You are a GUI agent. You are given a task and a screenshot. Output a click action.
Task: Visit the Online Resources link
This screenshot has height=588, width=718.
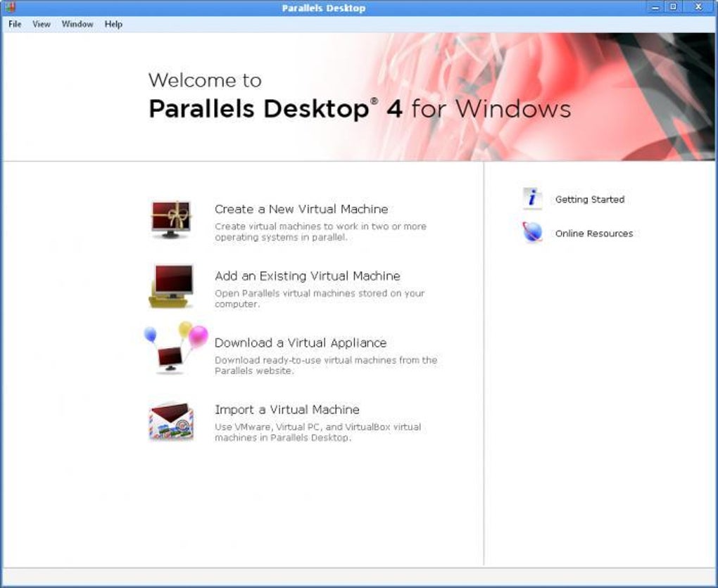pos(594,234)
